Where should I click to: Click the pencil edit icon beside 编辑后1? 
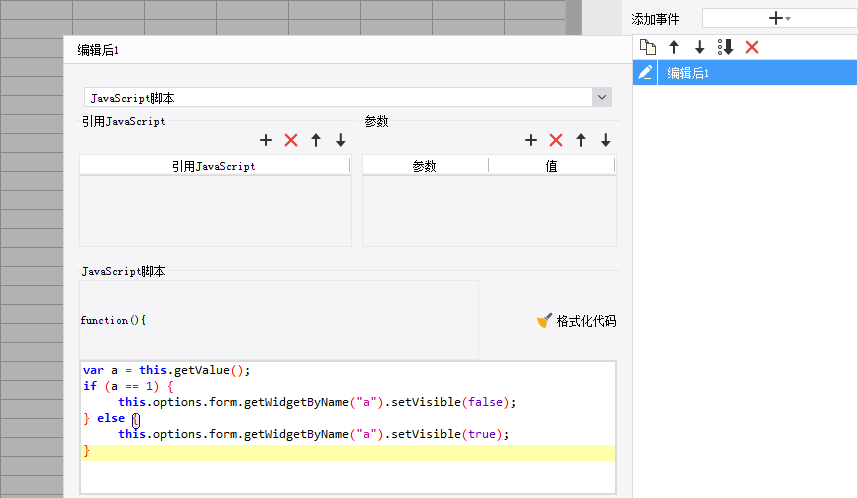646,72
